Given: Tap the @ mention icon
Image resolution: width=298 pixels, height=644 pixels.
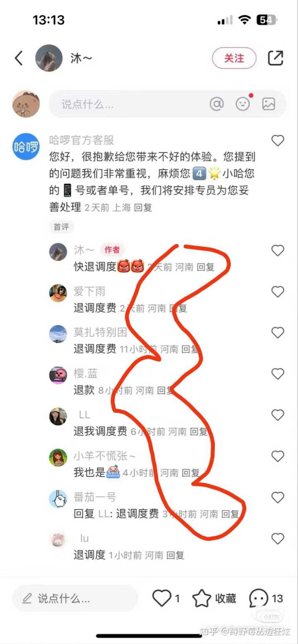Looking at the screenshot, I should [x=216, y=104].
